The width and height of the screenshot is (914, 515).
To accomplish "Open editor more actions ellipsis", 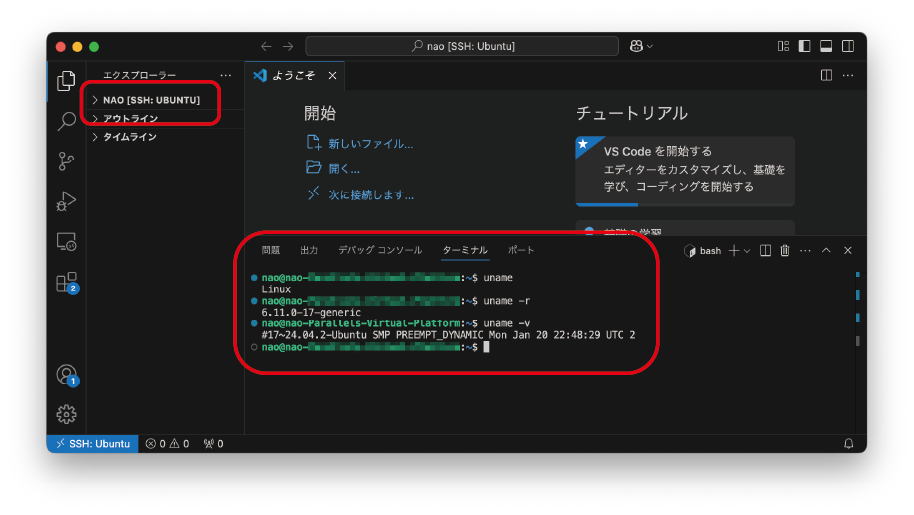I will [x=848, y=75].
